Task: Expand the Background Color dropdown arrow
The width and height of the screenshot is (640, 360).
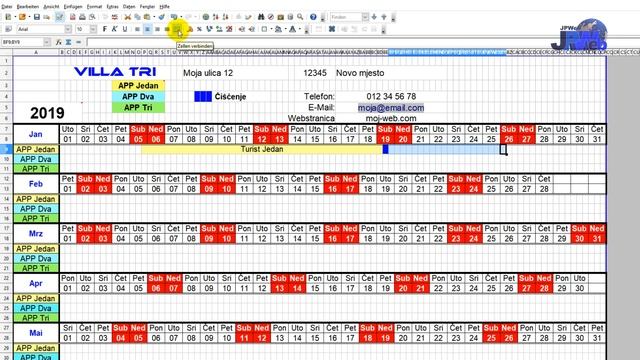Action: [x=286, y=29]
